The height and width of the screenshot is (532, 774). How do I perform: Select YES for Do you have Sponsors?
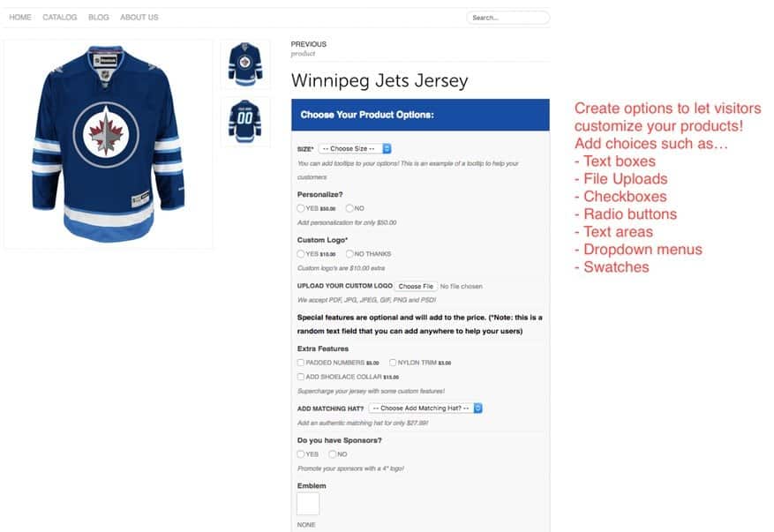301,454
